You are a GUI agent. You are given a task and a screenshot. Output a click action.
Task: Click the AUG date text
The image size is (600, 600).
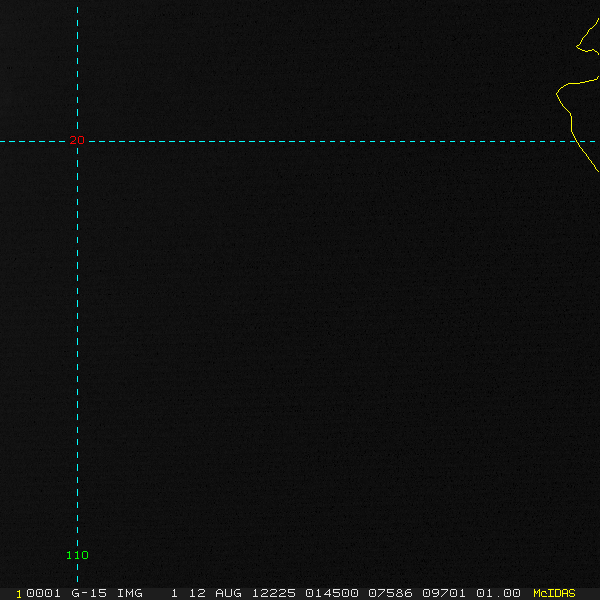228,593
